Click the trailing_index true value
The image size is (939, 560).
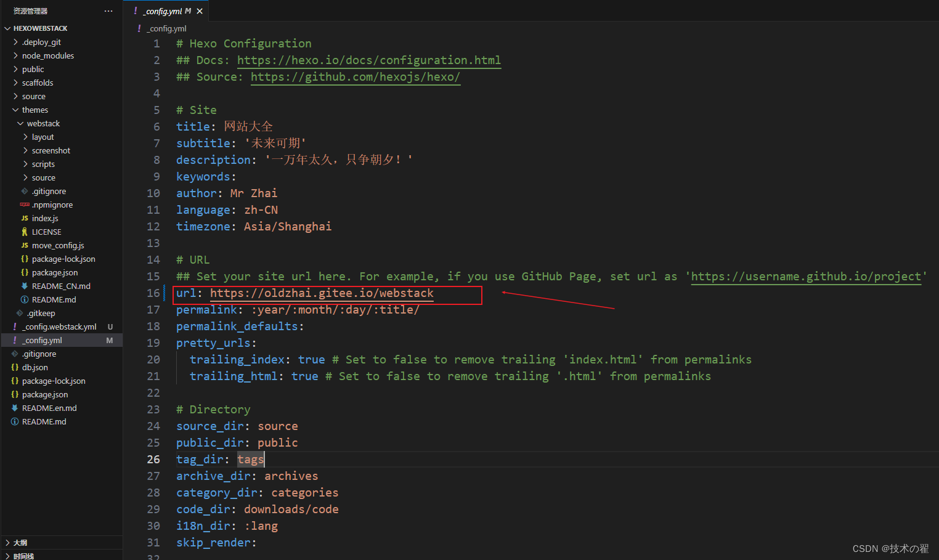312,359
